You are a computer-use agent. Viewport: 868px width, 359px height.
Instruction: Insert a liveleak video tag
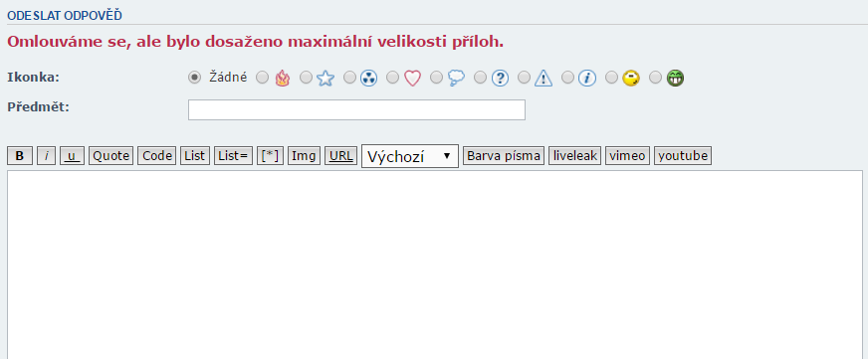tap(574, 156)
